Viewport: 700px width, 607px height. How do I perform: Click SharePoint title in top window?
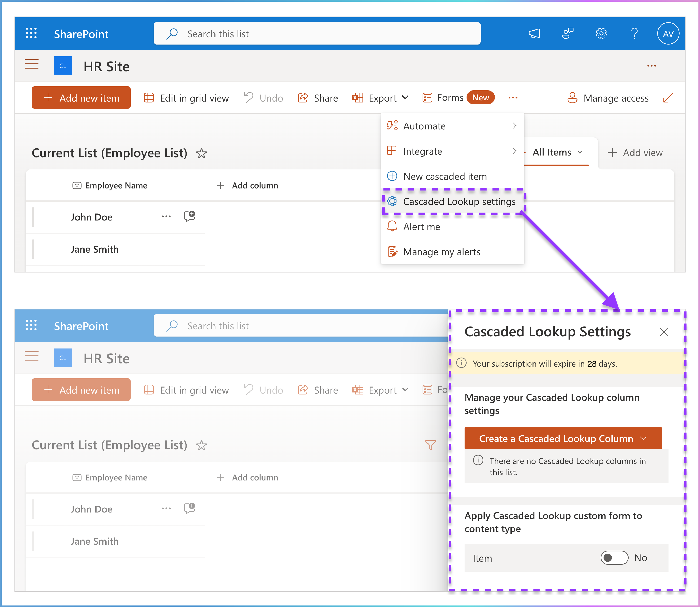point(81,34)
